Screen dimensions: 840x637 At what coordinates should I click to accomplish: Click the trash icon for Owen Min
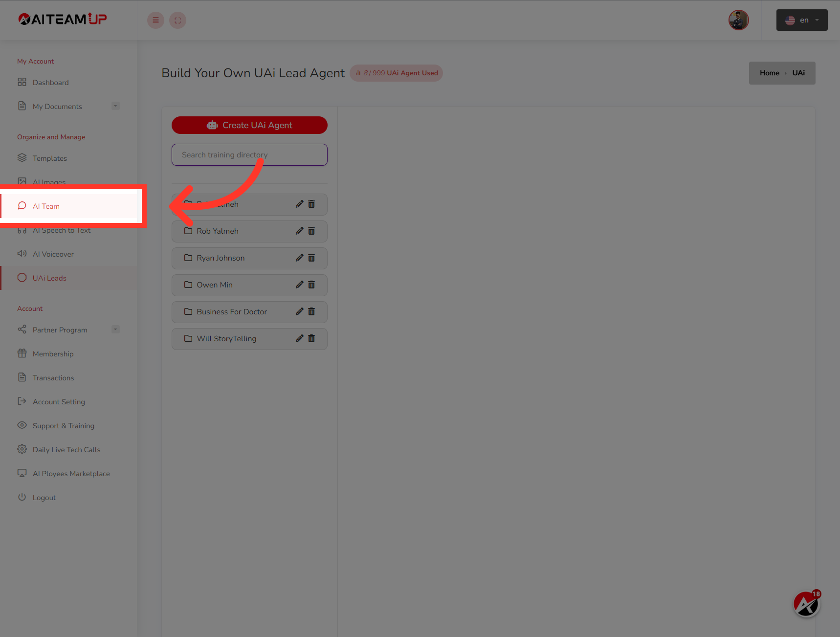(x=311, y=285)
